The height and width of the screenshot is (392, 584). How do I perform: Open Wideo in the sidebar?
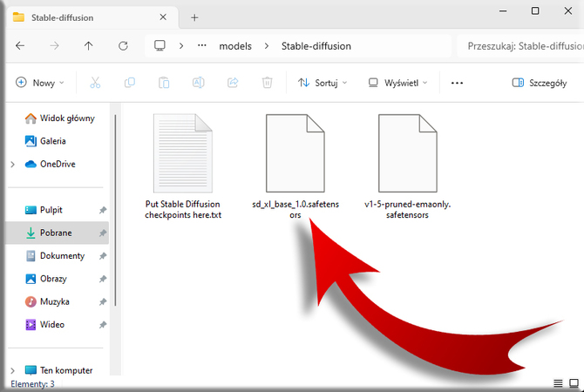(x=44, y=325)
